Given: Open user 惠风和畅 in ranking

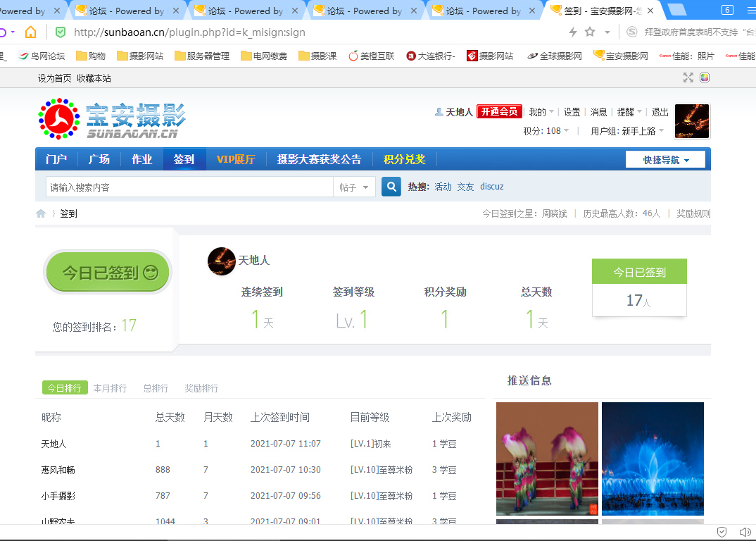Looking at the screenshot, I should click(x=58, y=470).
